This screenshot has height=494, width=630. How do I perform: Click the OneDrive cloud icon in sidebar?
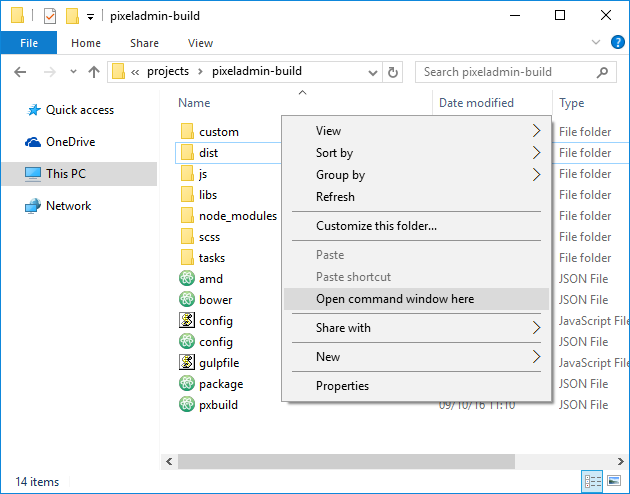(x=34, y=142)
